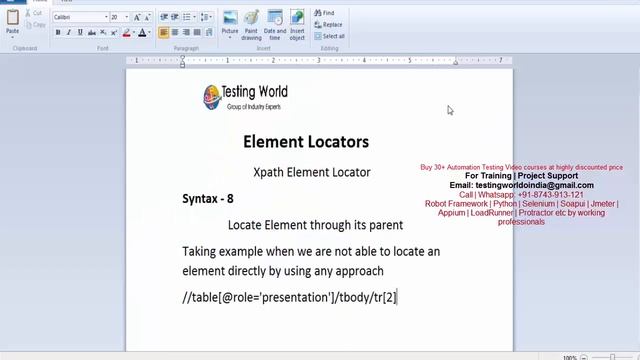
Task: Insert a Paint drawing
Action: point(251,25)
